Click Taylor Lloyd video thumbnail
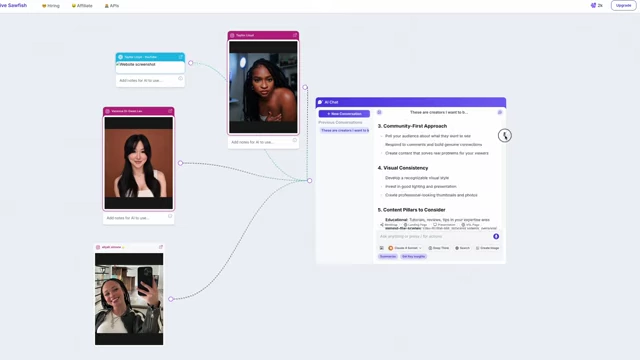The image size is (640, 360). [263, 87]
